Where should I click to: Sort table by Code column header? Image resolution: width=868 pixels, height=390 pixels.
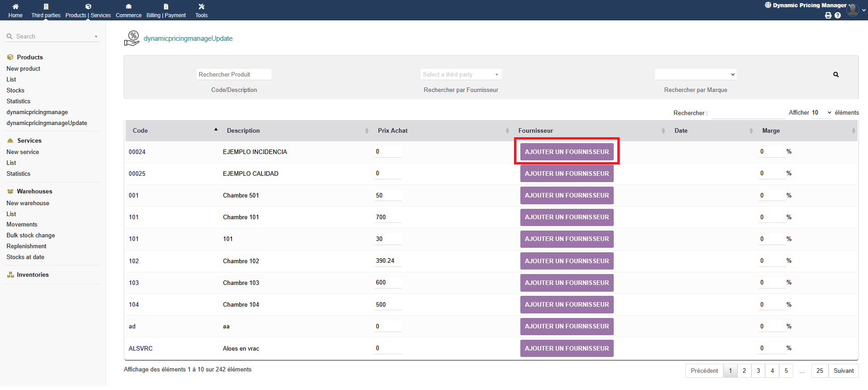tap(141, 130)
